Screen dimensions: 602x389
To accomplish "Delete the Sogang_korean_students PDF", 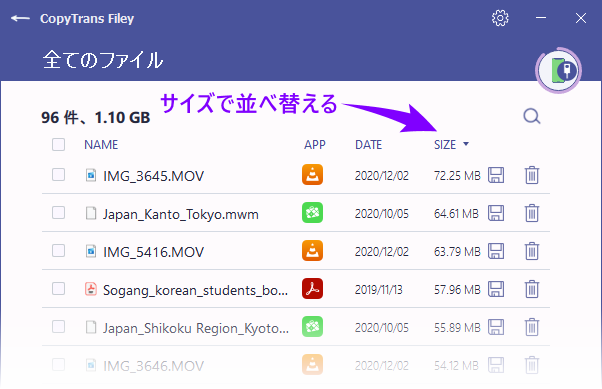I will click(532, 289).
